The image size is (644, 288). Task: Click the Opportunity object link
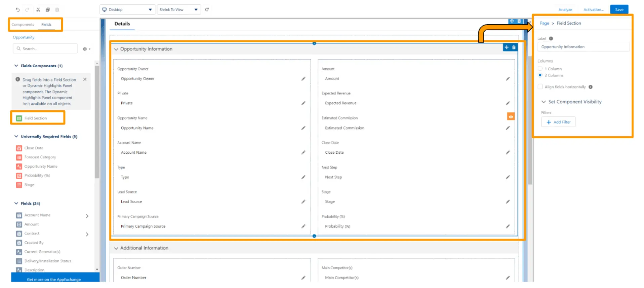[x=24, y=37]
